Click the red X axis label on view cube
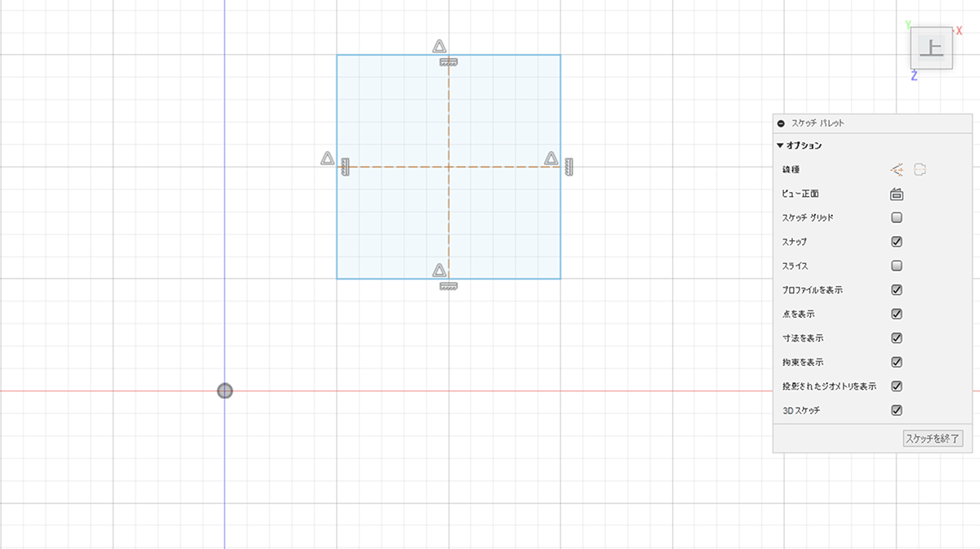 tap(959, 30)
